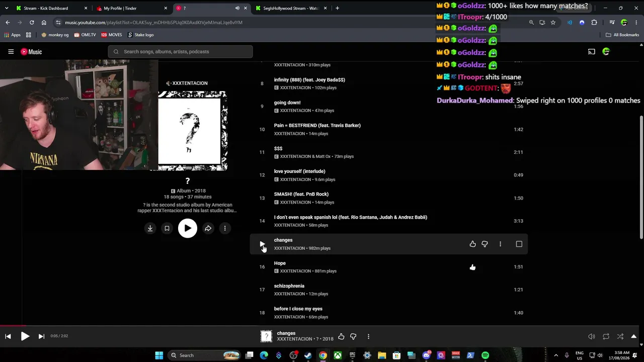Expand the album description text
Image resolution: width=644 pixels, height=362 pixels.
[x=187, y=208]
